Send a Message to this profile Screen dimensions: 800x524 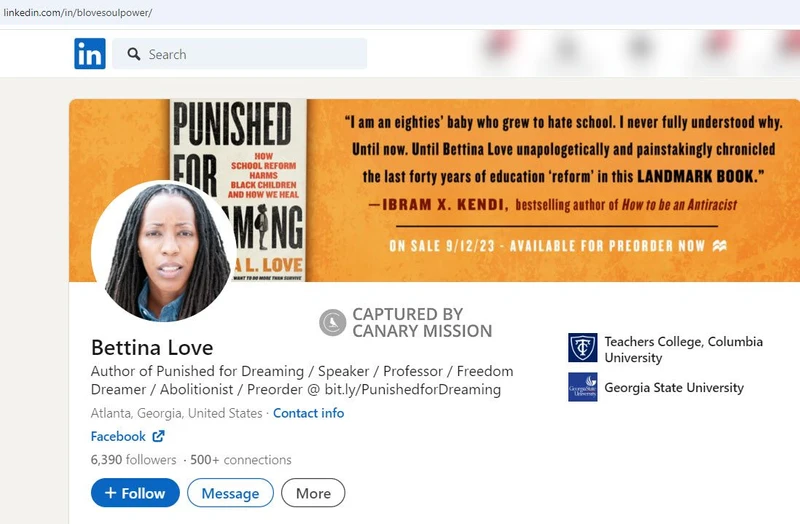[230, 493]
